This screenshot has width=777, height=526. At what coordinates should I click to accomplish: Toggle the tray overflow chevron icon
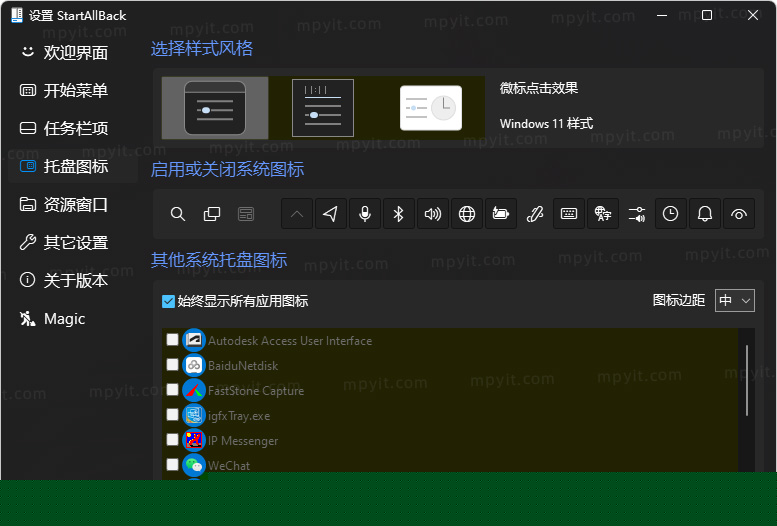tap(297, 214)
